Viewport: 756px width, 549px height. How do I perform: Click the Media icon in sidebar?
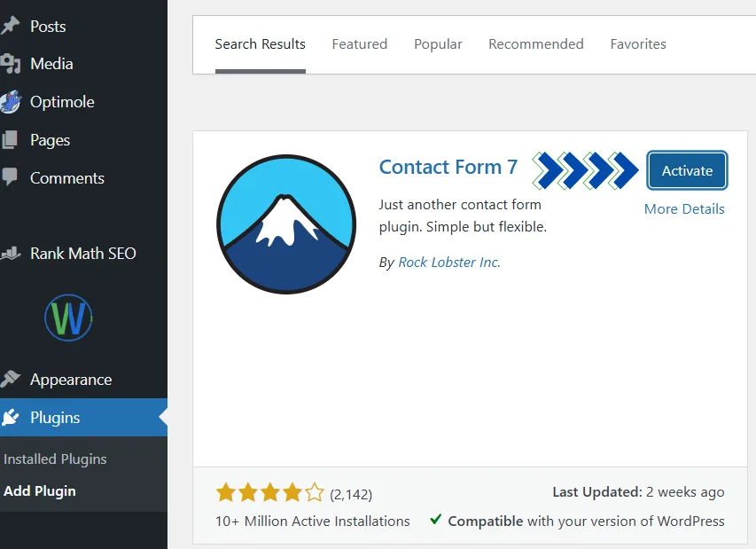[x=11, y=64]
